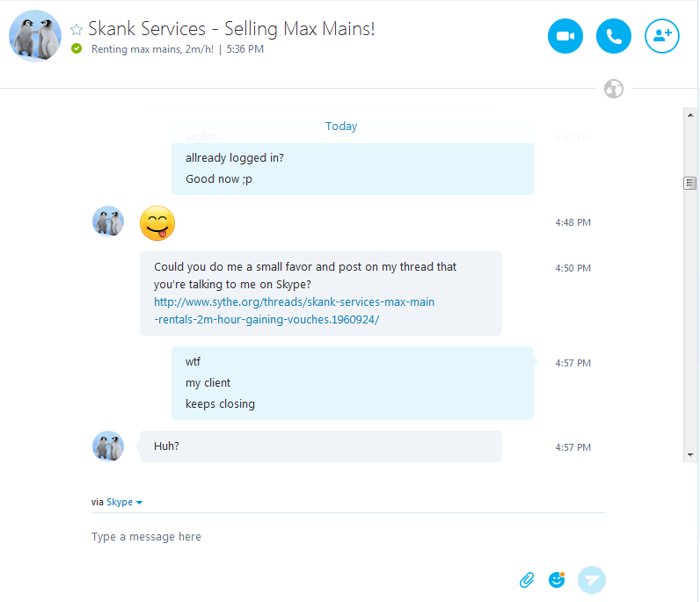The image size is (700, 602).
Task: Click the tongue-out emoticon message
Action: pyautogui.click(x=157, y=223)
